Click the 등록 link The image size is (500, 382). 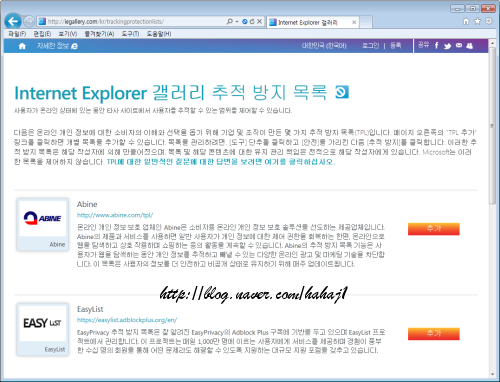(x=396, y=46)
